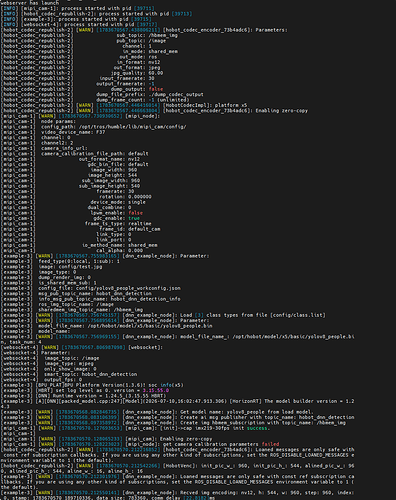Select the red false value of lpwm_enable
The image size is (396, 500).
[x=135, y=213]
